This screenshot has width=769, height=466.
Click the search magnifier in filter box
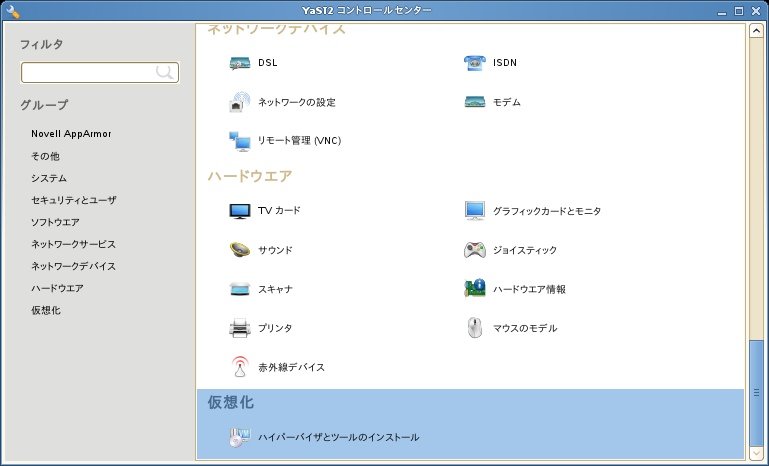[164, 73]
